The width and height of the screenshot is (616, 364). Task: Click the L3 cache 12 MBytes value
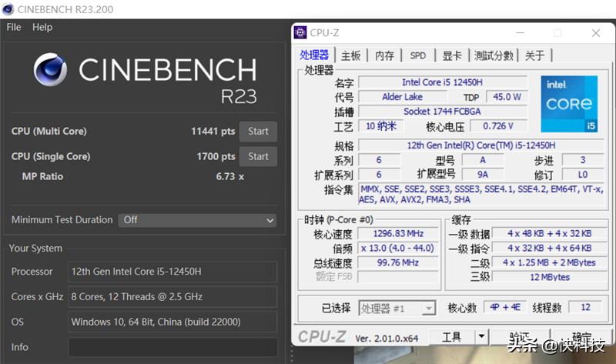coord(550,277)
